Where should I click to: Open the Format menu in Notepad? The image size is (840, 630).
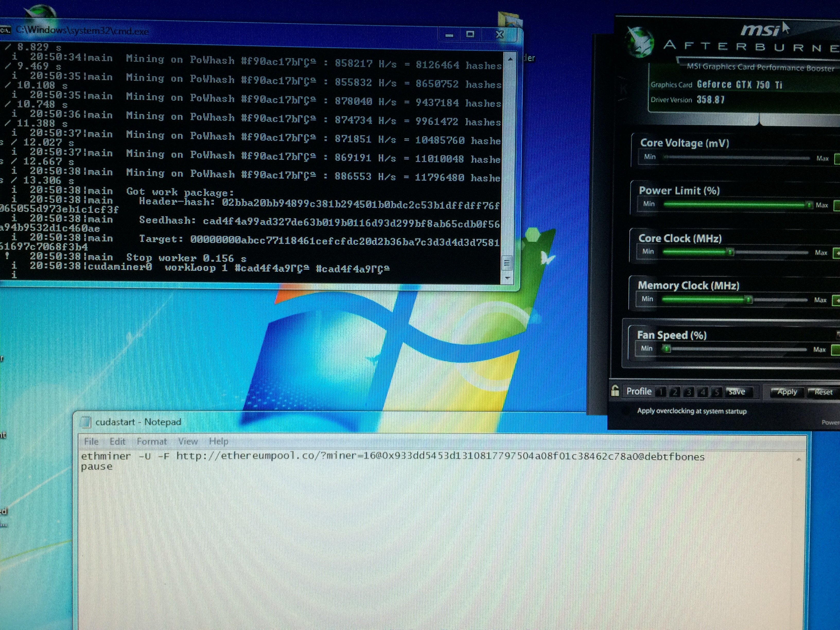tap(152, 441)
